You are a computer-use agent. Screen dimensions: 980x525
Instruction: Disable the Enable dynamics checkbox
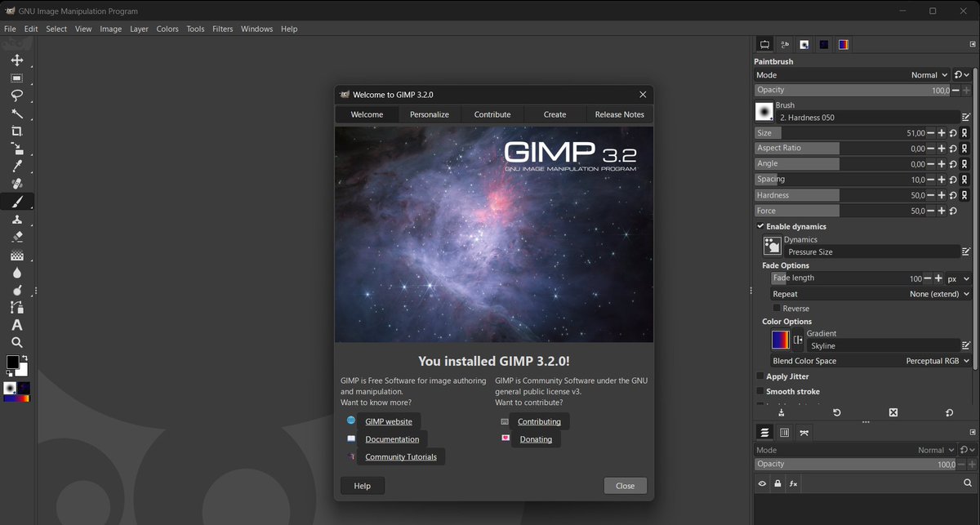[x=760, y=226]
